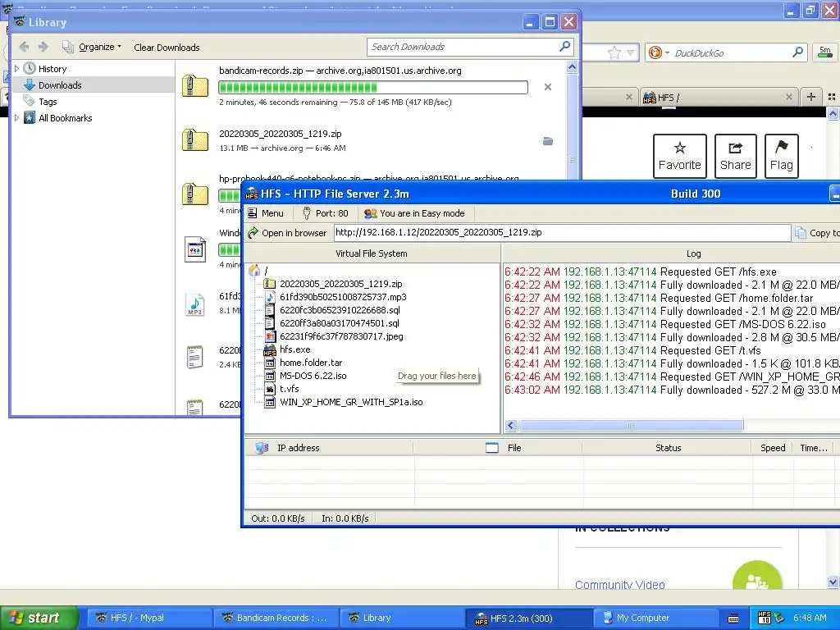Open the HFS Menu button
The image size is (840, 630).
[267, 213]
